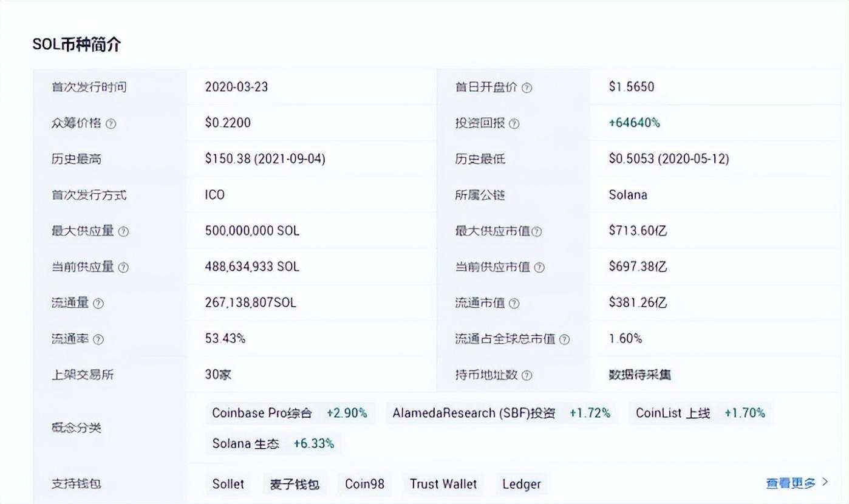Click help icon next to 当前供应量
849x504 pixels.
(123, 267)
